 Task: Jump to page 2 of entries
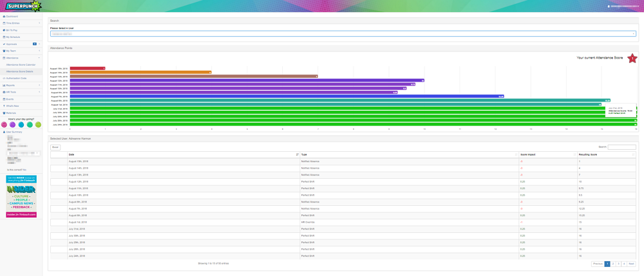click(612, 264)
